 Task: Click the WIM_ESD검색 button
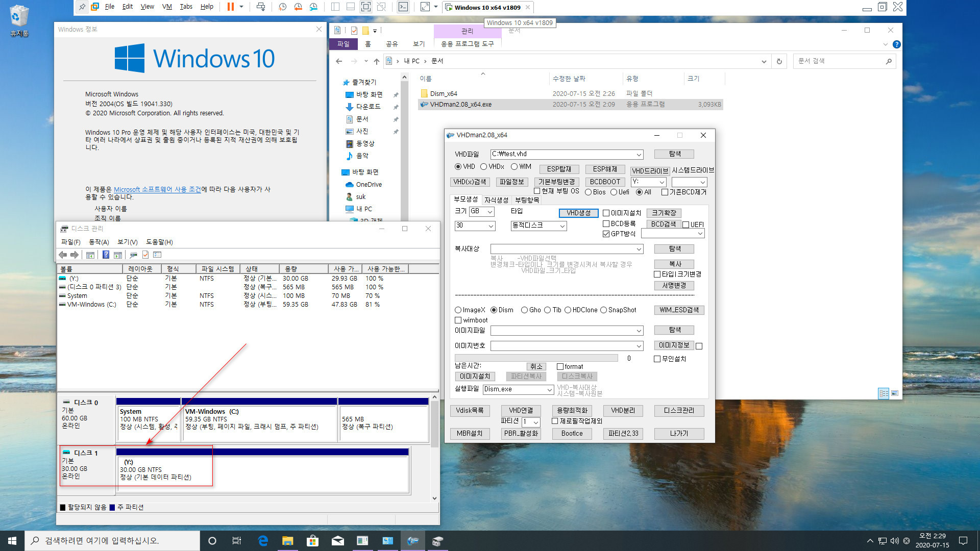tap(679, 310)
